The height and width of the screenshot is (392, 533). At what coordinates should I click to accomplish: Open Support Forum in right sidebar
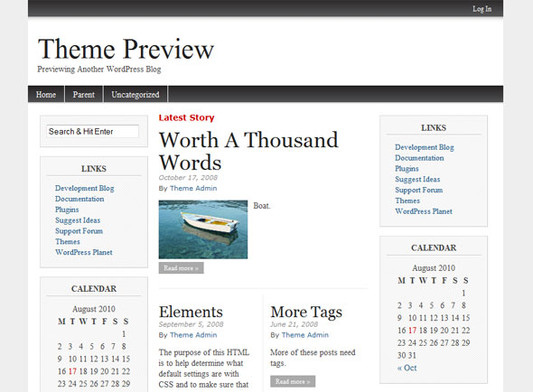419,190
